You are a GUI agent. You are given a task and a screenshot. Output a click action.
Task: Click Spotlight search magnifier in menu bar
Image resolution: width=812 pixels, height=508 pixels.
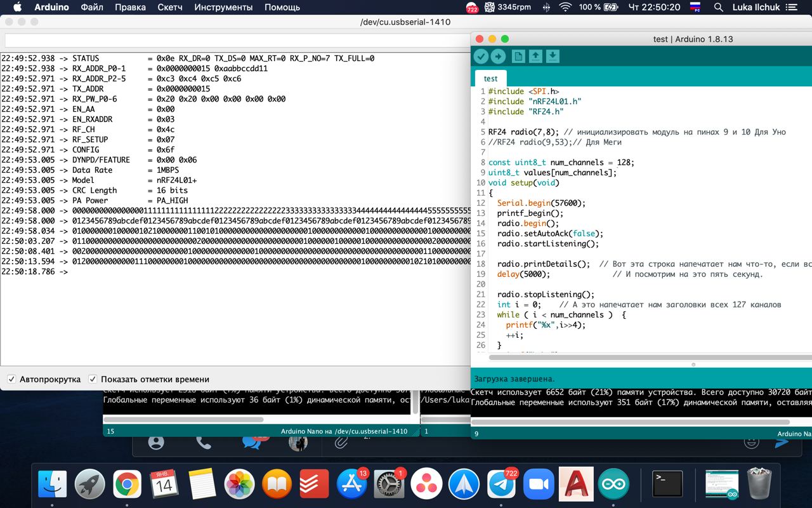coord(718,8)
